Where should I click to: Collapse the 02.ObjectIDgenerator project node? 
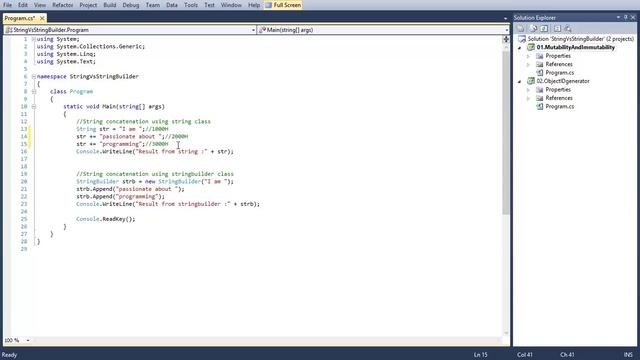pyautogui.click(x=520, y=82)
